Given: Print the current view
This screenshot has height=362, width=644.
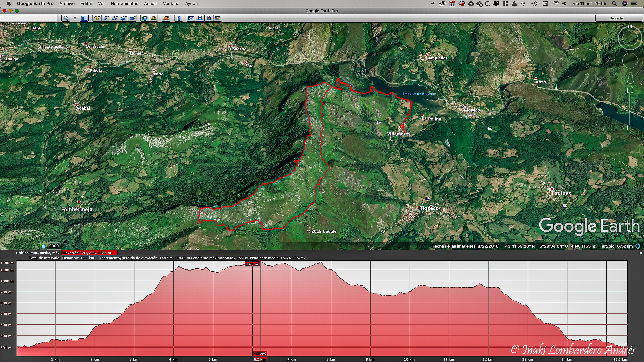Looking at the screenshot, I should pyautogui.click(x=200, y=18).
